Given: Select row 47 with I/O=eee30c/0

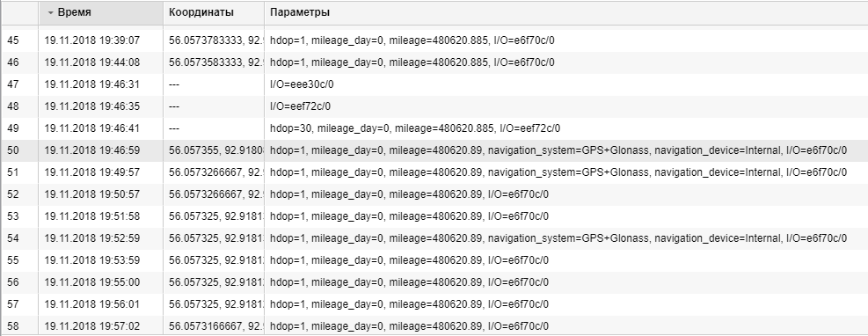Looking at the screenshot, I should [x=434, y=84].
